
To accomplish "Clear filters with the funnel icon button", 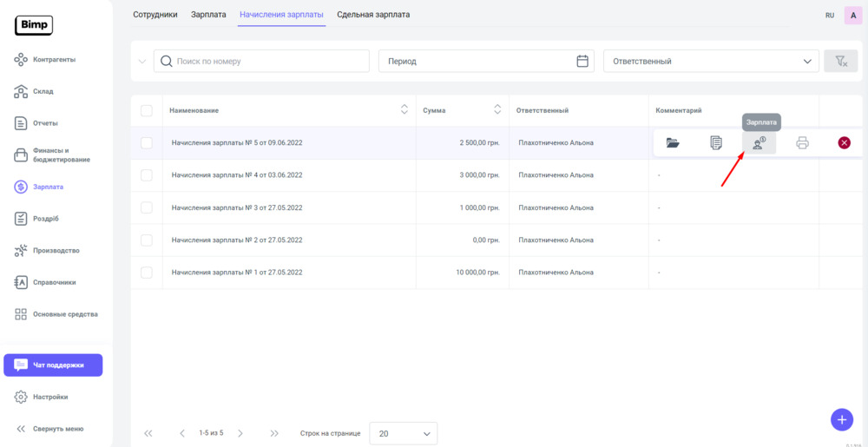I will pos(840,62).
